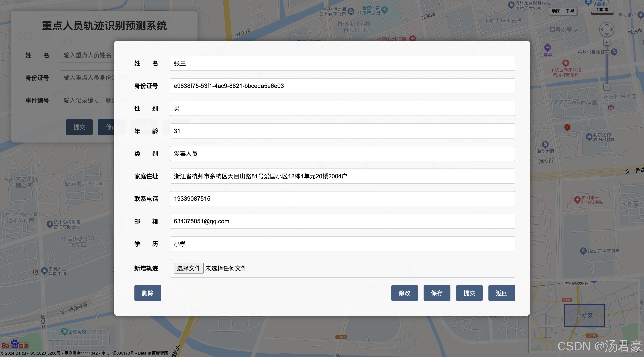Pan map left with the arrow control
This screenshot has width=644, height=357.
click(602, 29)
